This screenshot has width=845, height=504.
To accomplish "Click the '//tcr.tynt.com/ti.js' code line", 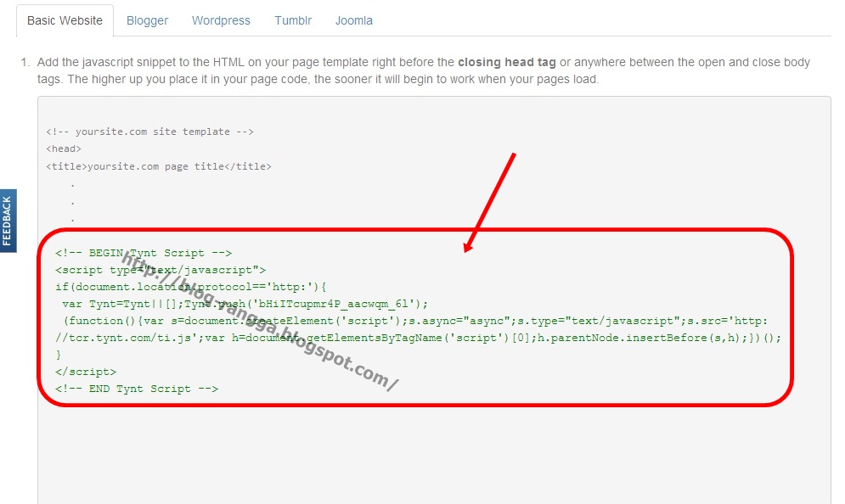I will pos(418,338).
